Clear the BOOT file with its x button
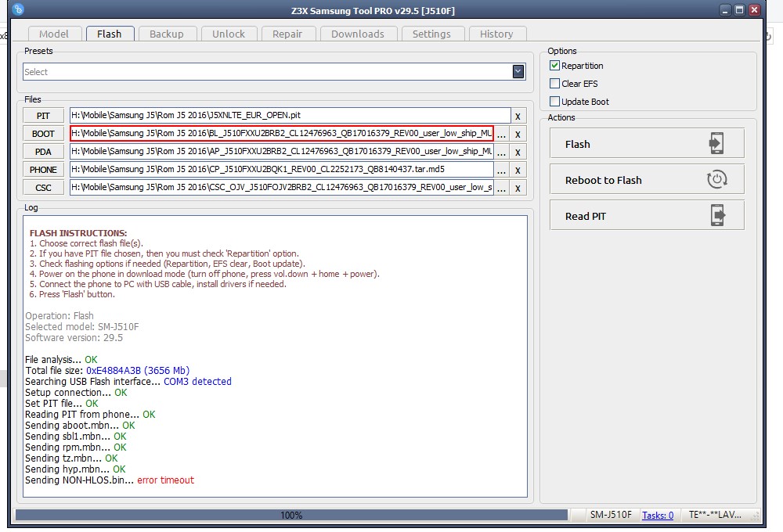 point(518,134)
